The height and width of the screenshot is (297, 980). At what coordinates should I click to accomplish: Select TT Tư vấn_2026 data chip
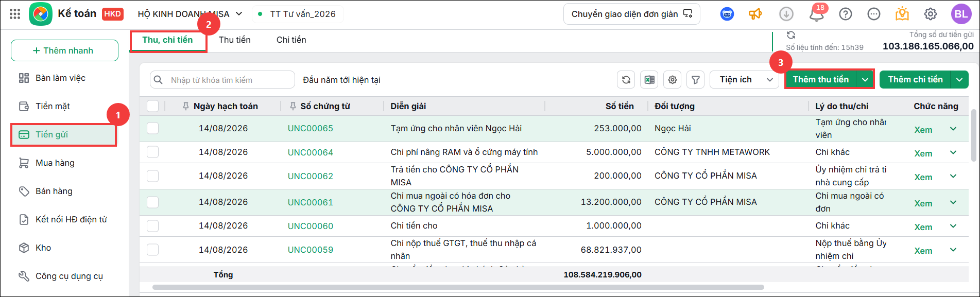(x=298, y=14)
